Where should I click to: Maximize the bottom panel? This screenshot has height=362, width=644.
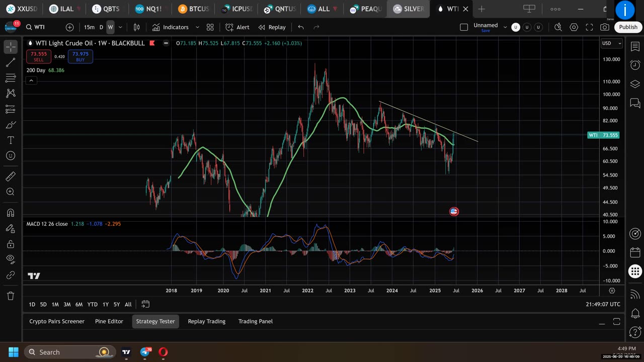[x=617, y=322]
